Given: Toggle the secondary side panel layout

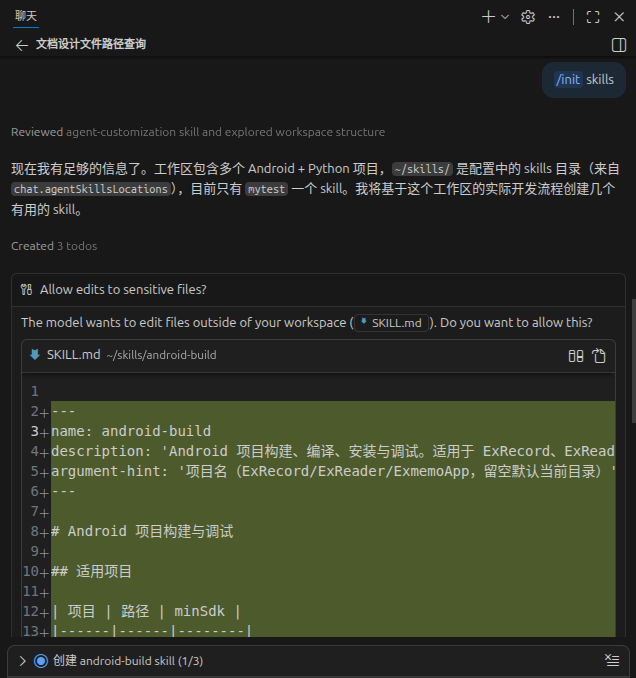Looking at the screenshot, I should tap(618, 45).
